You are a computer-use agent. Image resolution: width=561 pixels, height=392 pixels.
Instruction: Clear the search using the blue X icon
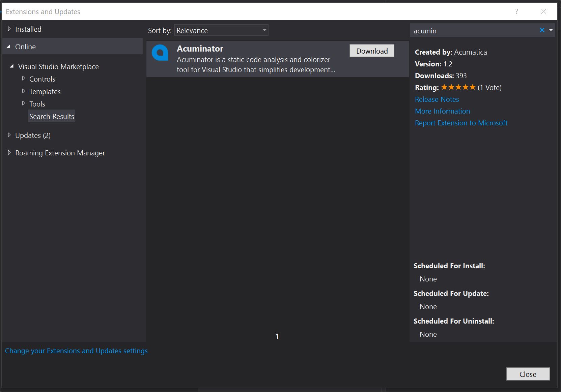(542, 30)
